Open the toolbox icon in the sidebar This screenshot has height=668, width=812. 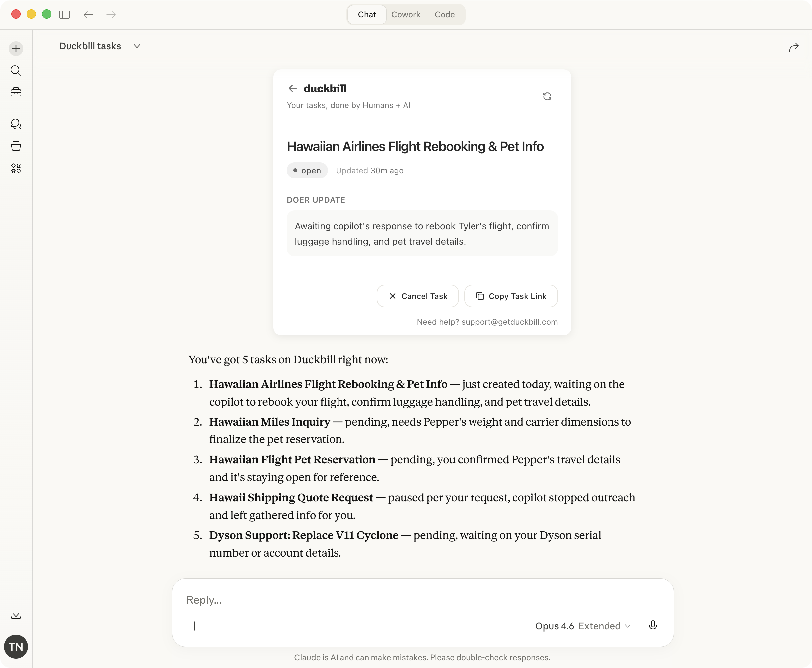[x=16, y=92]
